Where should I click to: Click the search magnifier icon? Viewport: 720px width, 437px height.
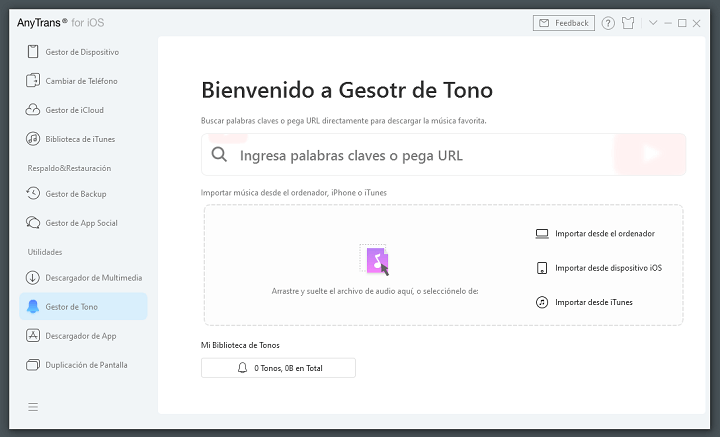point(219,154)
